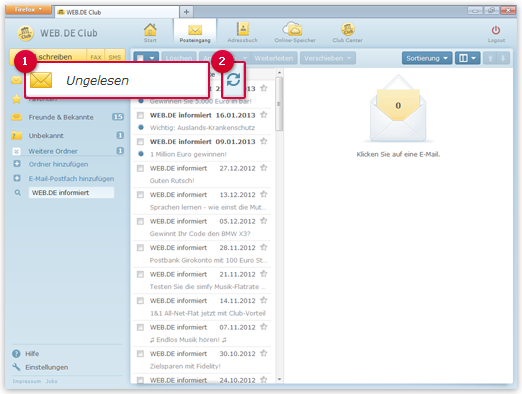Open the select-all checkbox dropdown arrow
The height and width of the screenshot is (394, 522).
152,58
